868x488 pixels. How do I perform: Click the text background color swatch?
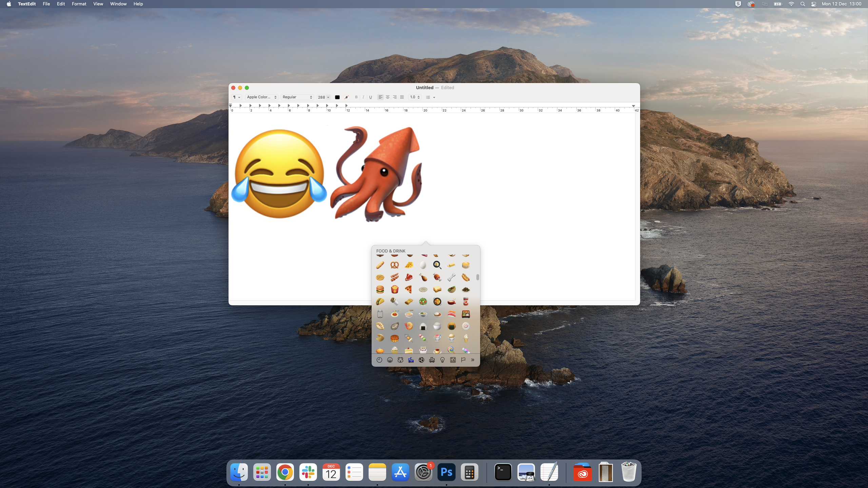(347, 97)
